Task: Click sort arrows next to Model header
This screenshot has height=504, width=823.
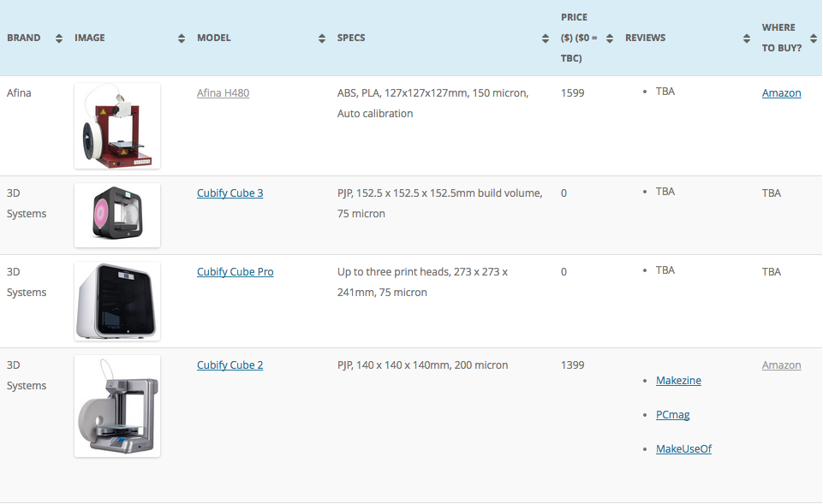Action: [x=322, y=39]
